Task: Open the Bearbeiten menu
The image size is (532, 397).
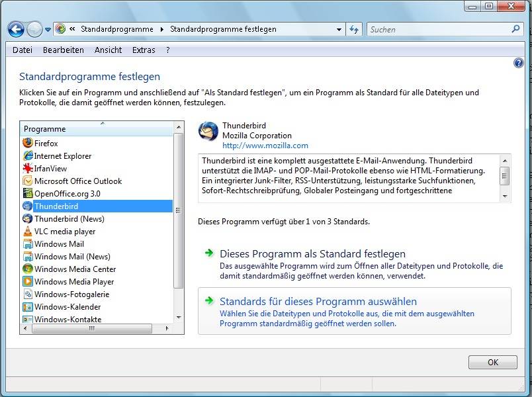Action: click(x=64, y=50)
